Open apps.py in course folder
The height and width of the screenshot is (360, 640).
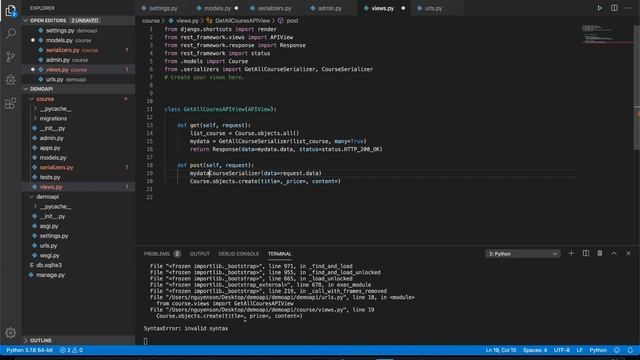pos(78,148)
